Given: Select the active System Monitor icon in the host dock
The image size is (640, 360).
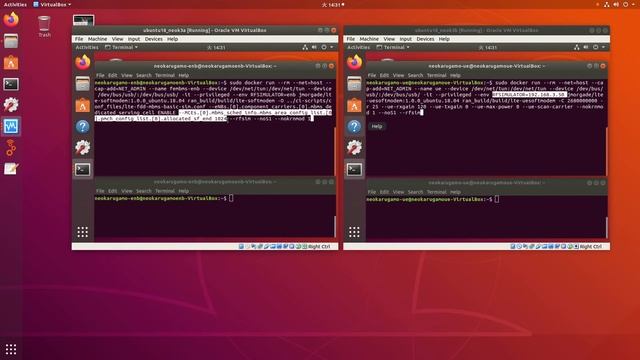Looking at the screenshot, I should coord(11,126).
